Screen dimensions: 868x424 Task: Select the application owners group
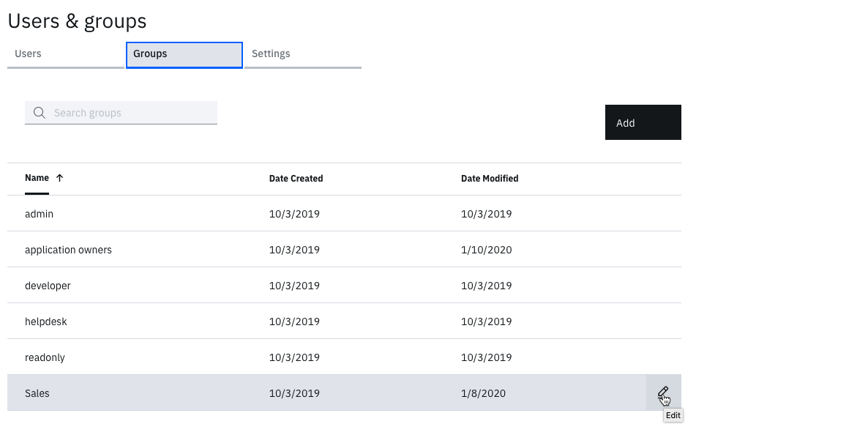pos(68,250)
